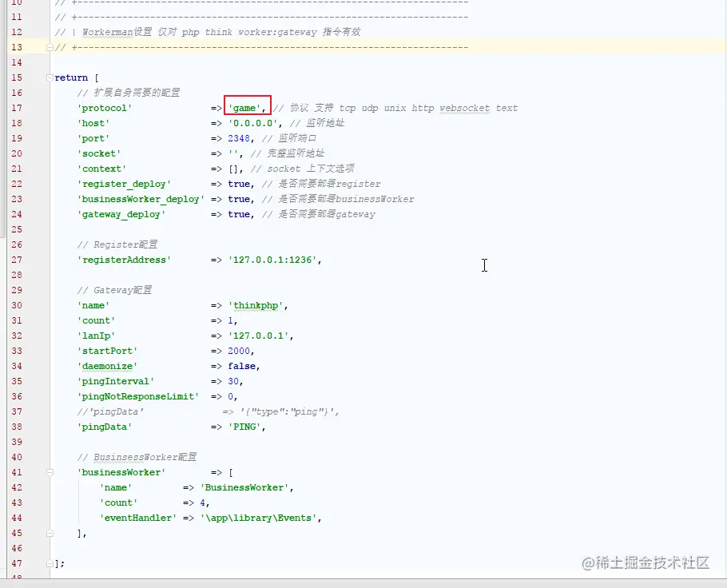Click the 'PING' pingData value
727x588 pixels.
(244, 427)
